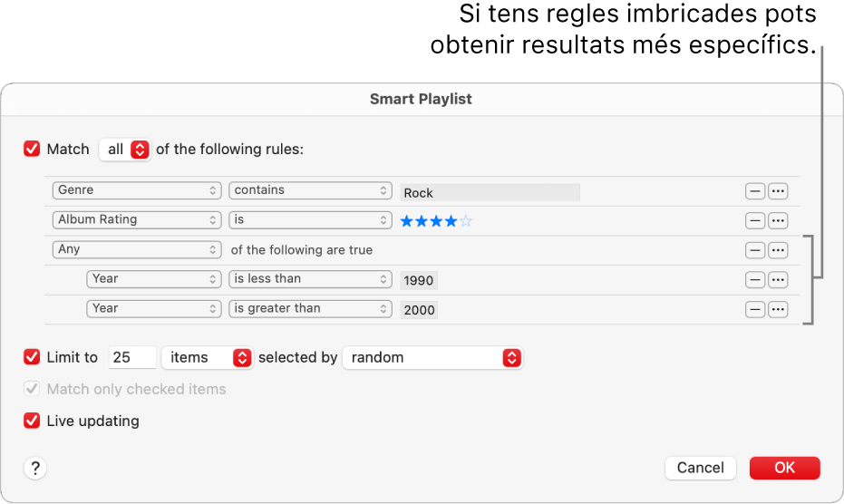Open the Genre field dropdown

point(137,190)
